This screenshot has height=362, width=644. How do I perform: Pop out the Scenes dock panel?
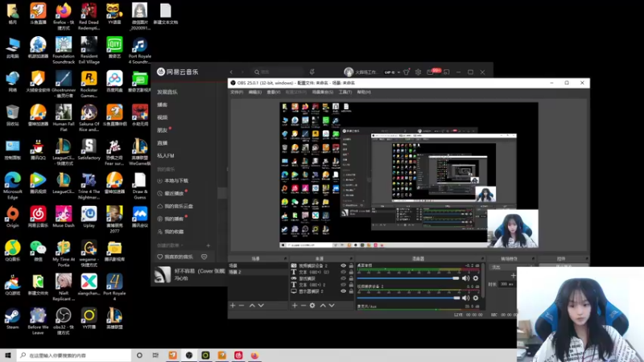[x=285, y=258]
